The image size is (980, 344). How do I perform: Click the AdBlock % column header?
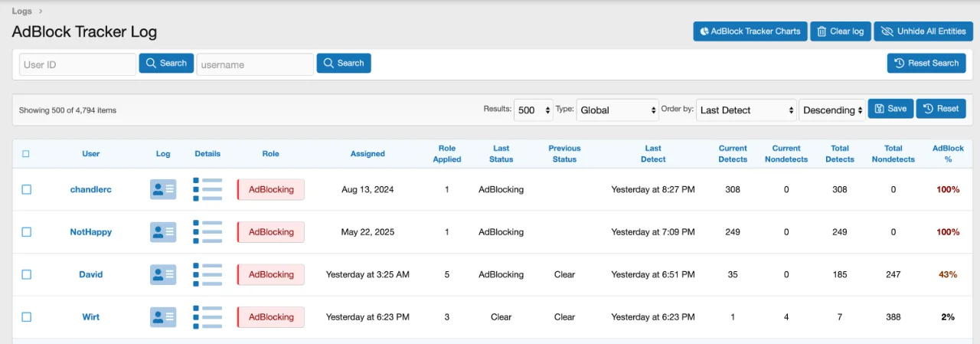pyautogui.click(x=948, y=154)
